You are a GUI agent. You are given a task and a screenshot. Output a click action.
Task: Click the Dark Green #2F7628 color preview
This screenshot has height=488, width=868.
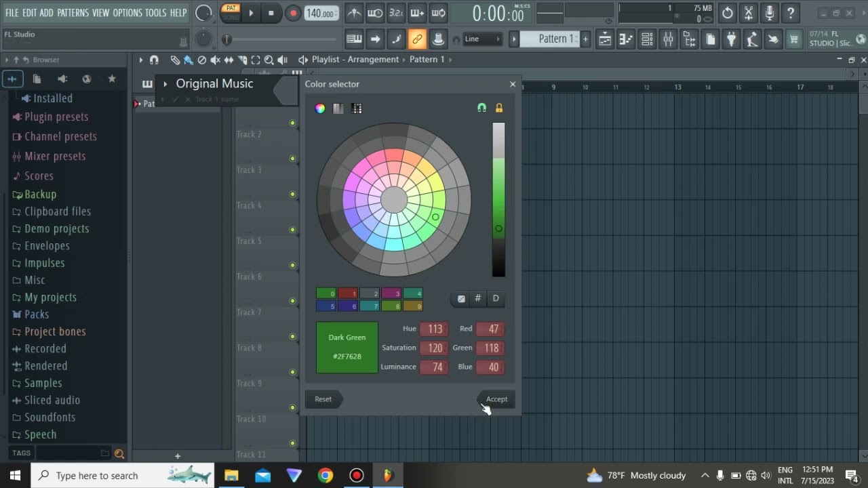tap(347, 347)
